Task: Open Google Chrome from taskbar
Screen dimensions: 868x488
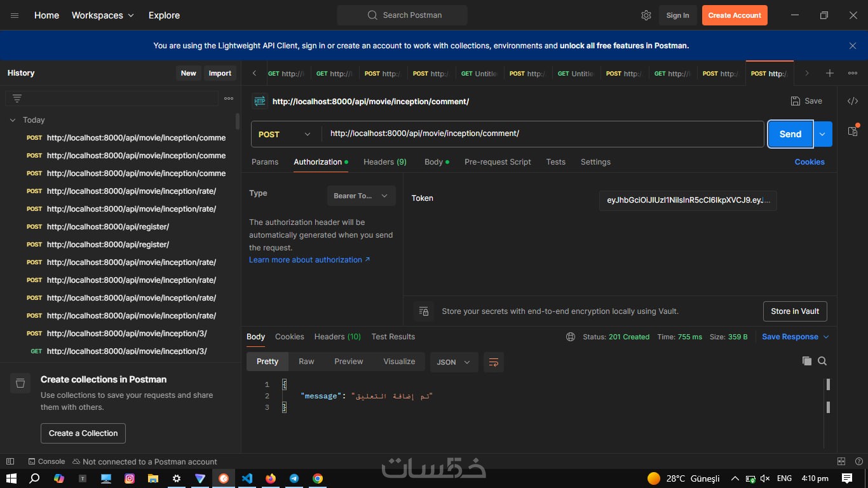Action: coord(318,478)
